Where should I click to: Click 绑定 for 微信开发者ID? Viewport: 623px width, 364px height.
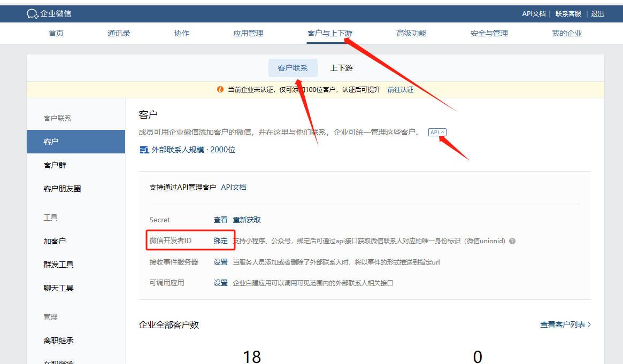220,241
